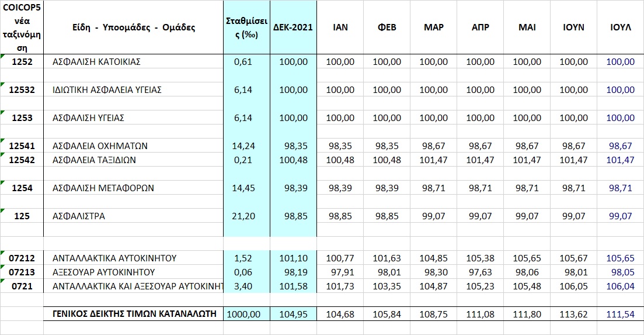Click the ΔΕΚ-2021 value 101,10
The width and height of the screenshot is (644, 335).
pos(293,258)
